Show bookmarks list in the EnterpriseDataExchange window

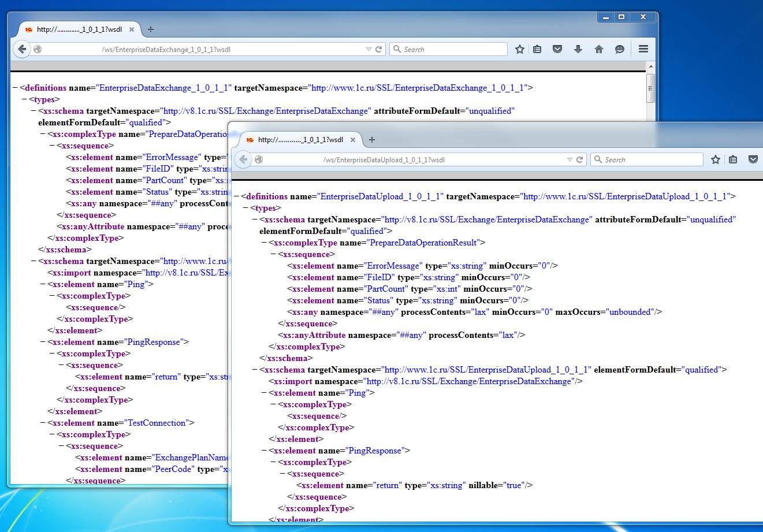click(537, 49)
